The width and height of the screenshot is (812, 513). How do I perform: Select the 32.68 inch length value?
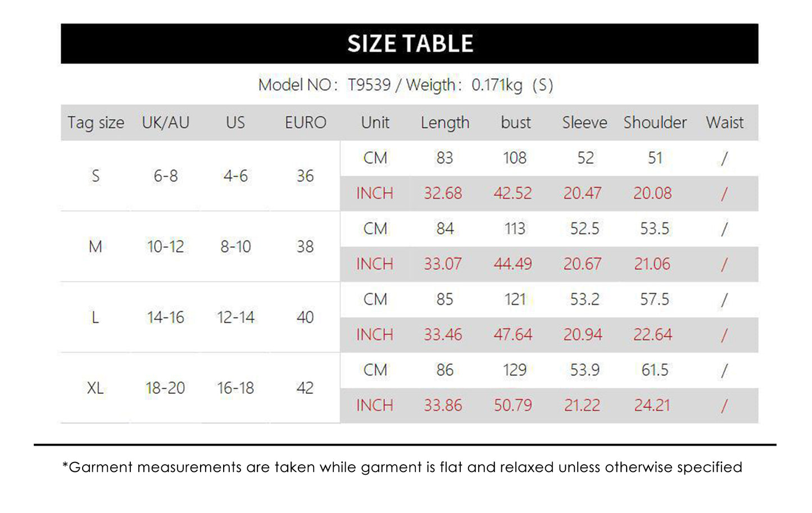tap(443, 193)
